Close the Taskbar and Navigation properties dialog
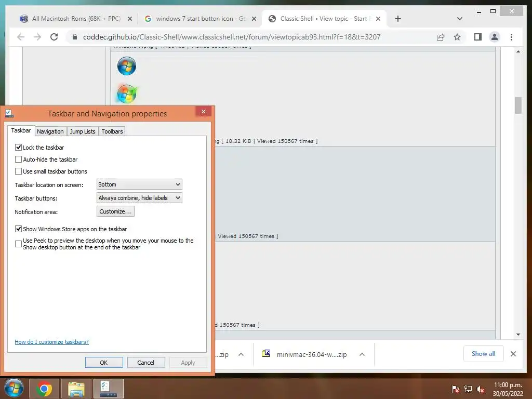Image resolution: width=532 pixels, height=399 pixels. click(204, 112)
